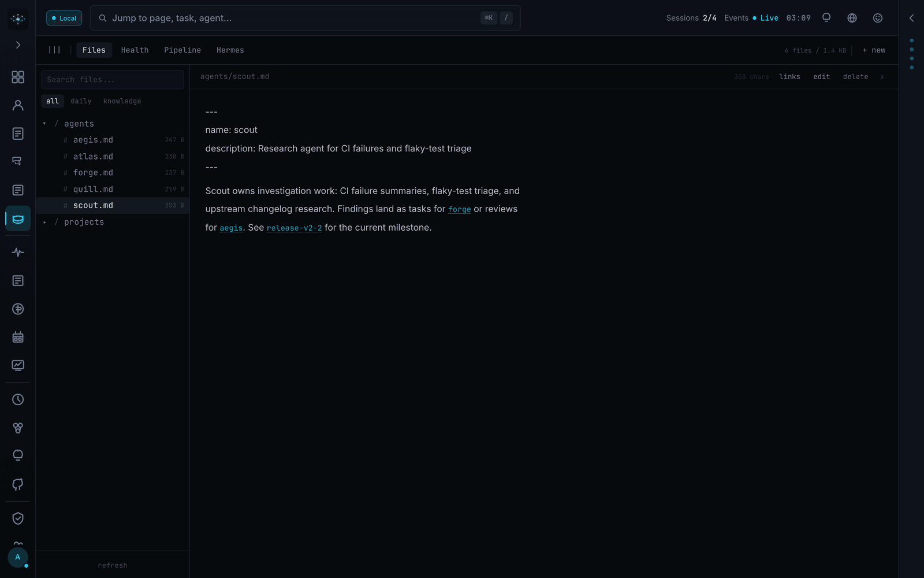Open the globe language icon in top bar
The width and height of the screenshot is (924, 578).
[852, 18]
